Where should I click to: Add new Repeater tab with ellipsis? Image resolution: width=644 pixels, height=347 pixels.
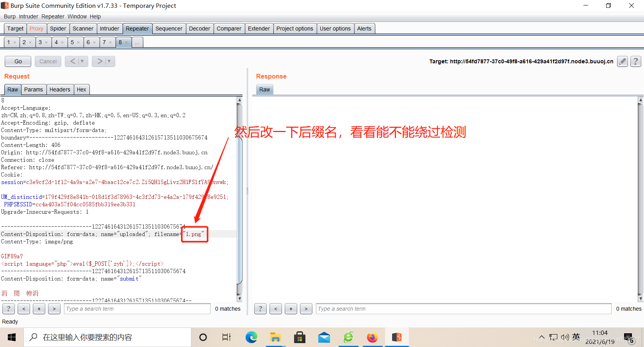137,42
